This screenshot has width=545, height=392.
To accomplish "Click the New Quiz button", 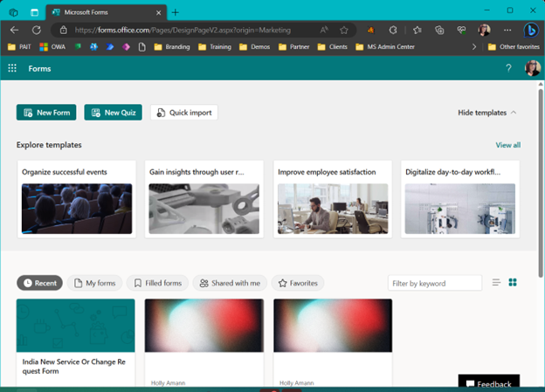I will click(x=113, y=113).
